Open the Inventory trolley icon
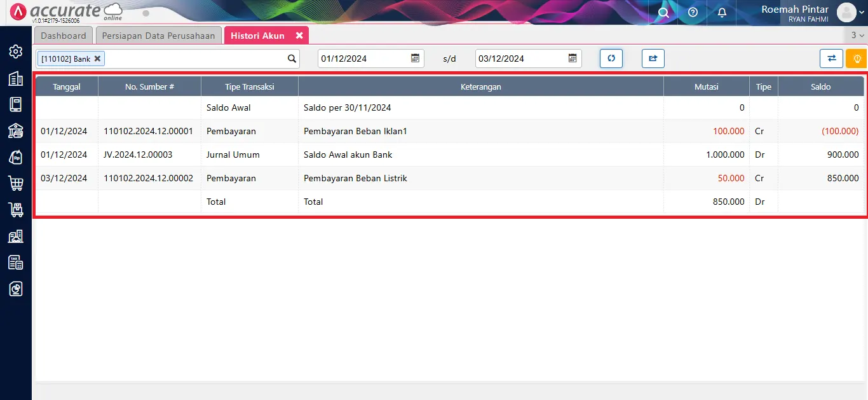The image size is (868, 400). coord(16,209)
